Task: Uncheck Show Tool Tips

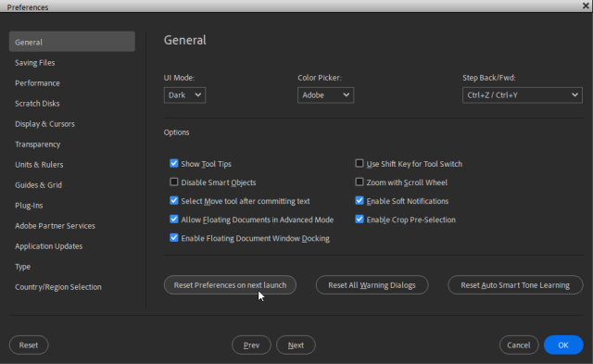Action: (174, 163)
